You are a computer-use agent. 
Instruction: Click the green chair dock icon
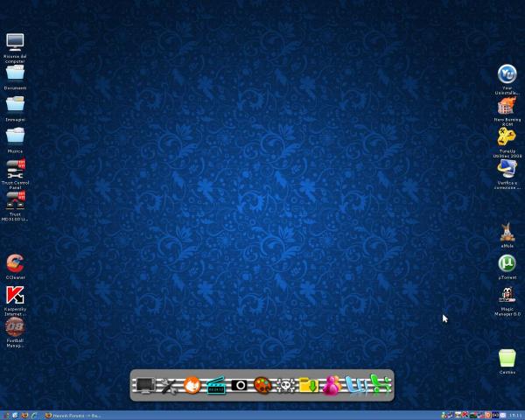380,384
